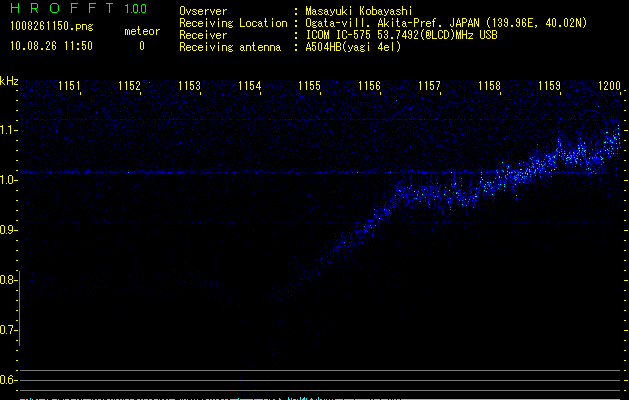Click the date stamp 10.08.26 11:50
The image size is (629, 400).
coord(51,46)
